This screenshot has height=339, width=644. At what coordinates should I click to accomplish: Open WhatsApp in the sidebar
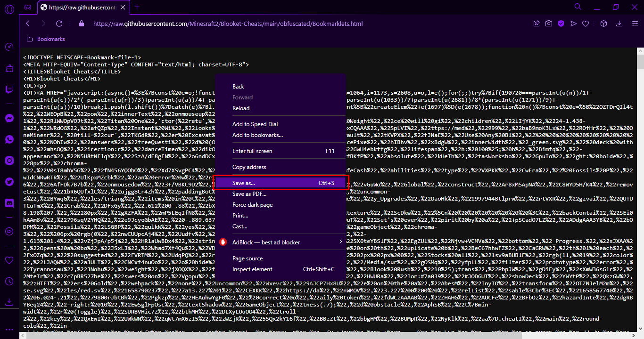point(9,139)
